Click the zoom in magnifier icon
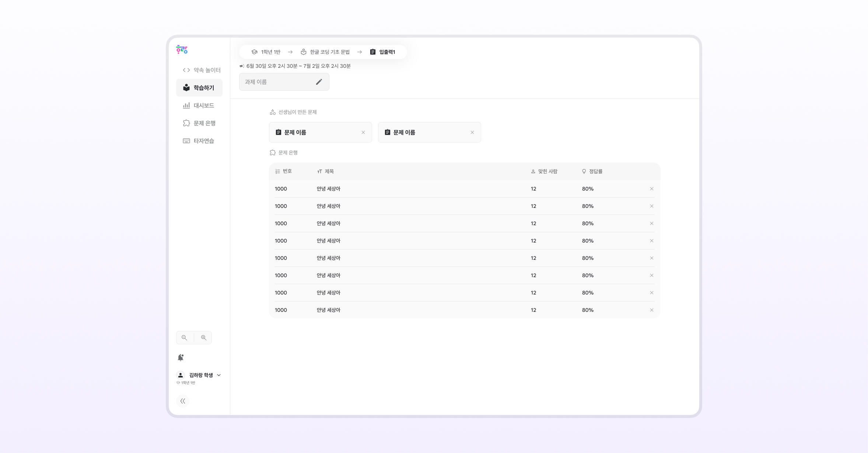868x453 pixels. coord(204,338)
